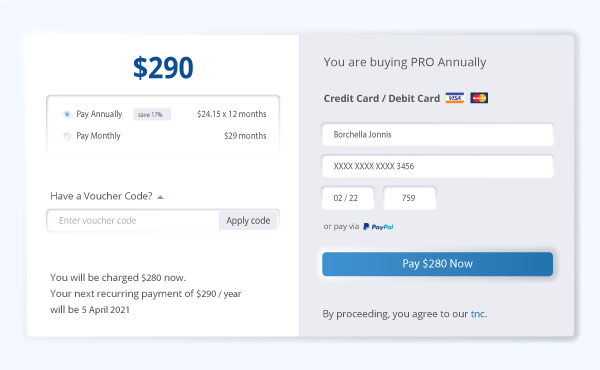This screenshot has width=600, height=370.
Task: Click the $24.15 x 12 months price text
Action: (x=232, y=114)
